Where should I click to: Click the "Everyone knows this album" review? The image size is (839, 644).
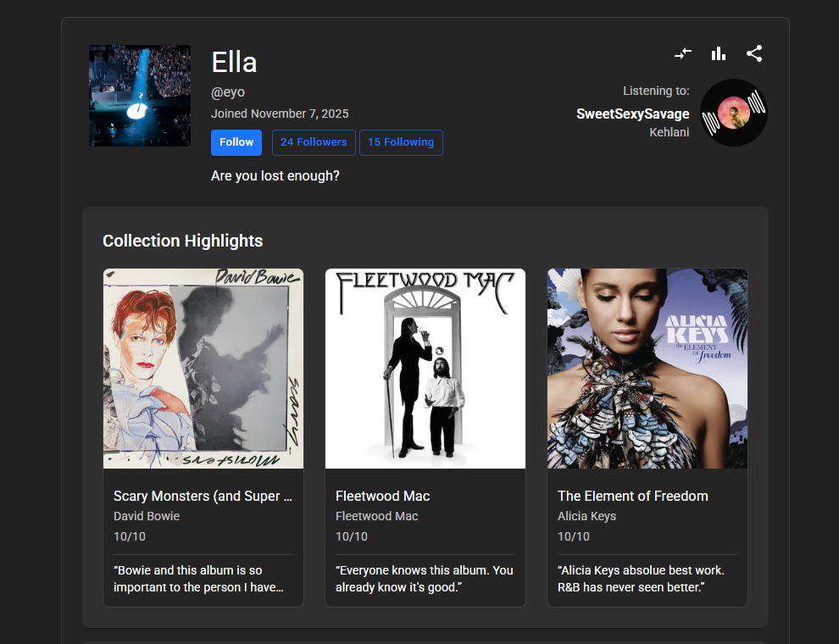pos(425,579)
